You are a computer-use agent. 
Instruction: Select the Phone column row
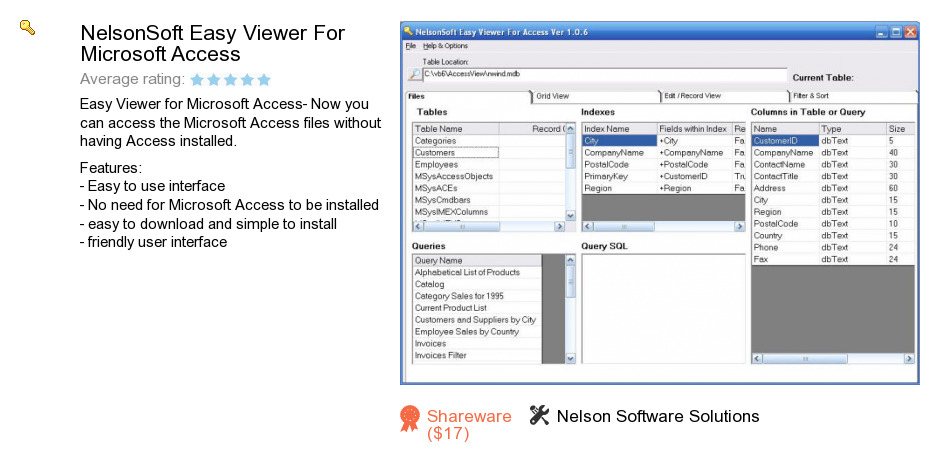833,247
